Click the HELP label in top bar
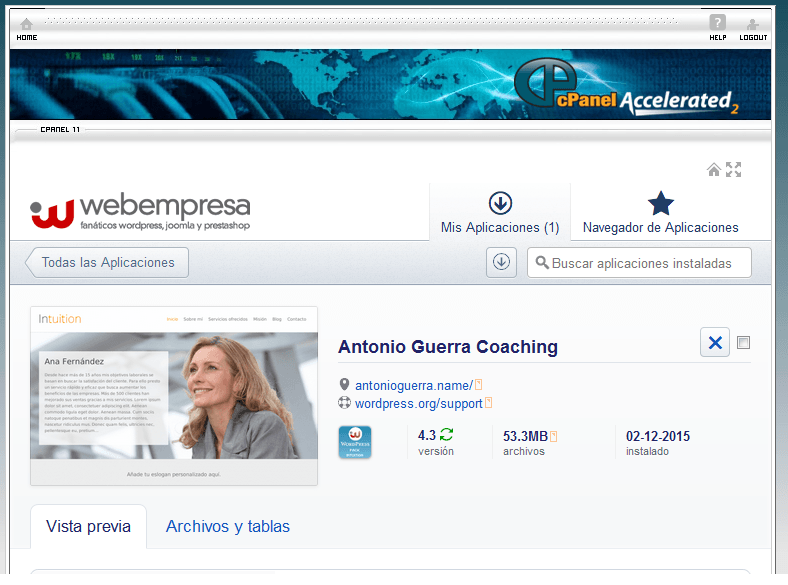This screenshot has height=585, width=788. tap(718, 37)
